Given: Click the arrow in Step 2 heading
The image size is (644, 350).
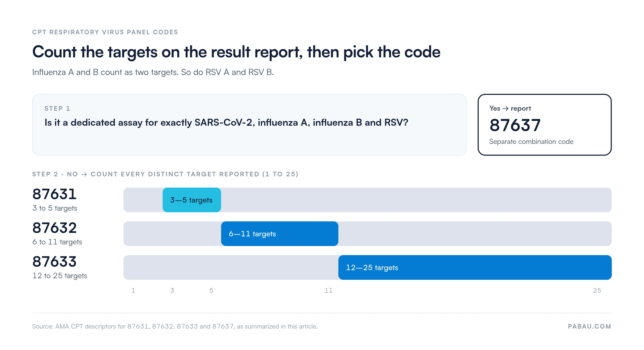Looking at the screenshot, I should 84,174.
